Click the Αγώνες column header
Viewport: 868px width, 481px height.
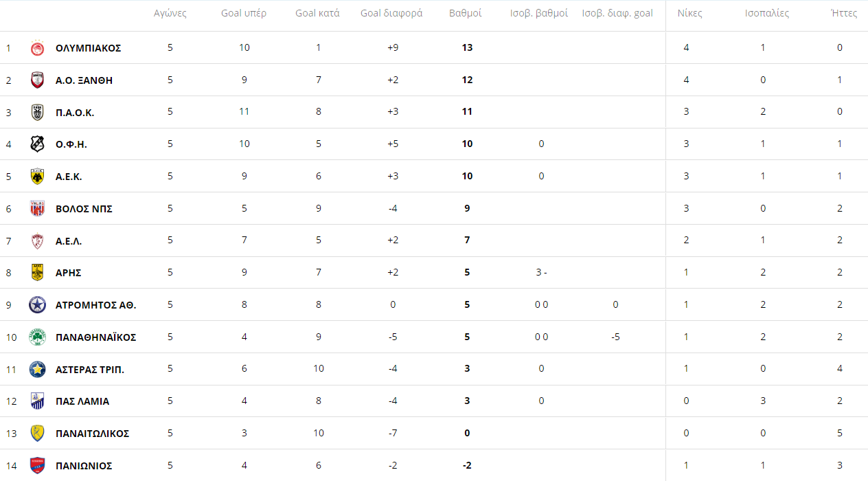coord(170,13)
